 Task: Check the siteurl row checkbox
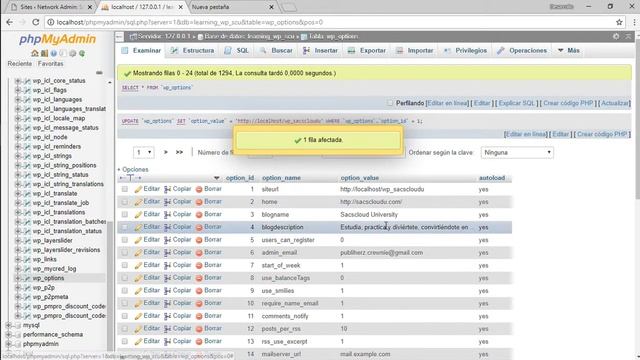(124, 189)
